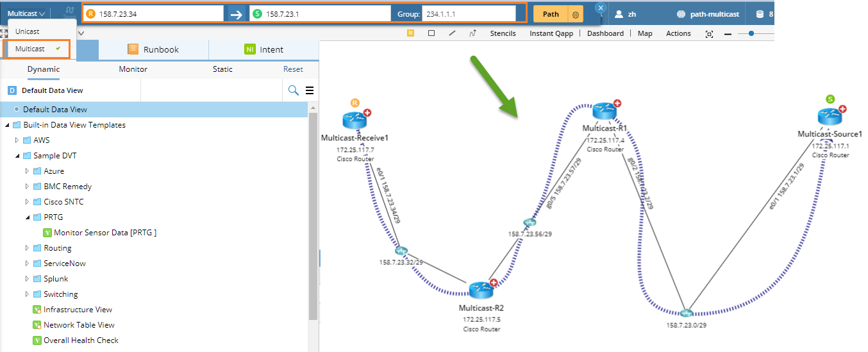Collapse the PRTG folder
Image resolution: width=868 pixels, height=352 pixels.
[x=28, y=217]
